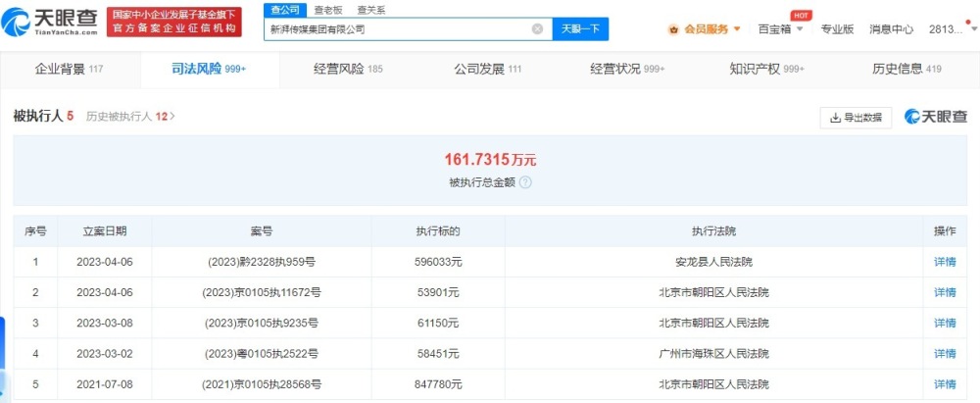This screenshot has width=980, height=403.
Task: Open the 会员服务 dropdown arrow
Action: pos(737,28)
